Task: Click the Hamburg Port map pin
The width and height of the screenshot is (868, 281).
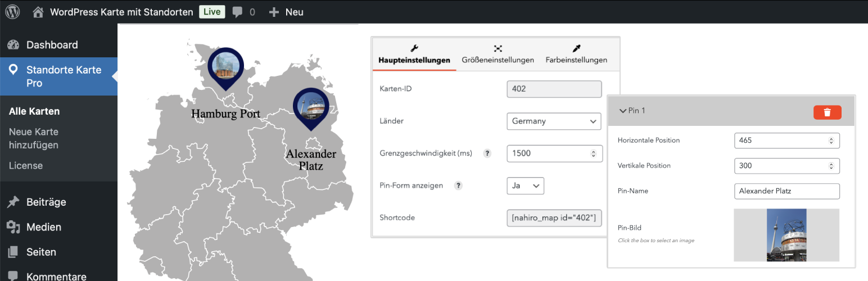Action: (x=225, y=69)
